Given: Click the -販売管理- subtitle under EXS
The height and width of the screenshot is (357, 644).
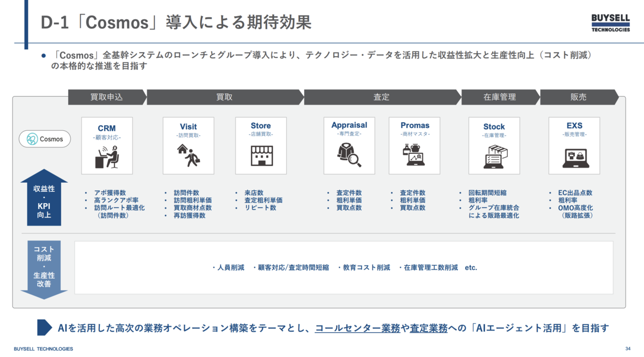Looking at the screenshot, I should coord(574,135).
